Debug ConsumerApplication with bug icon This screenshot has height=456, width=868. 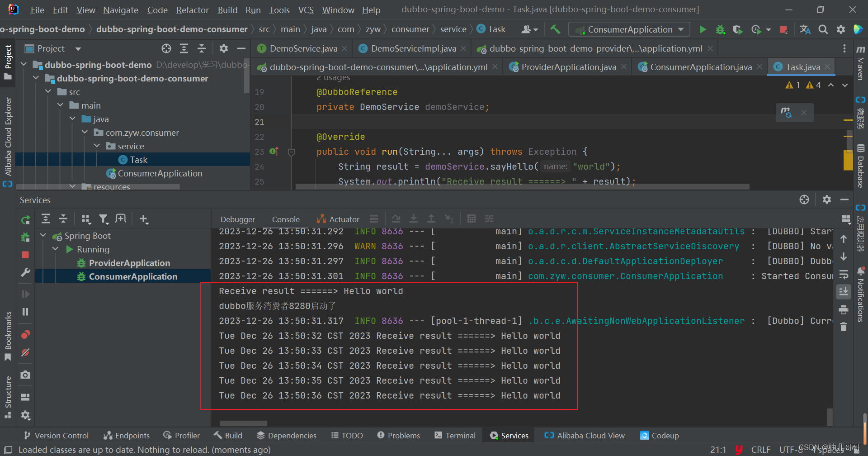720,29
